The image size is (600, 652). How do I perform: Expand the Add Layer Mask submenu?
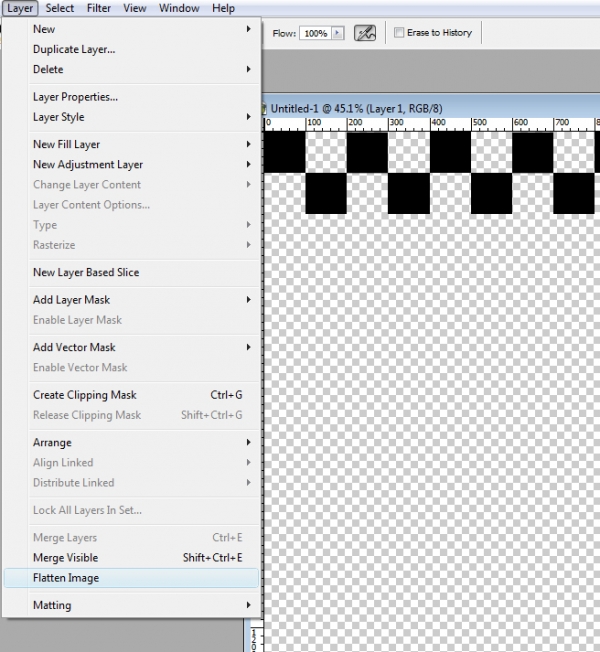131,300
